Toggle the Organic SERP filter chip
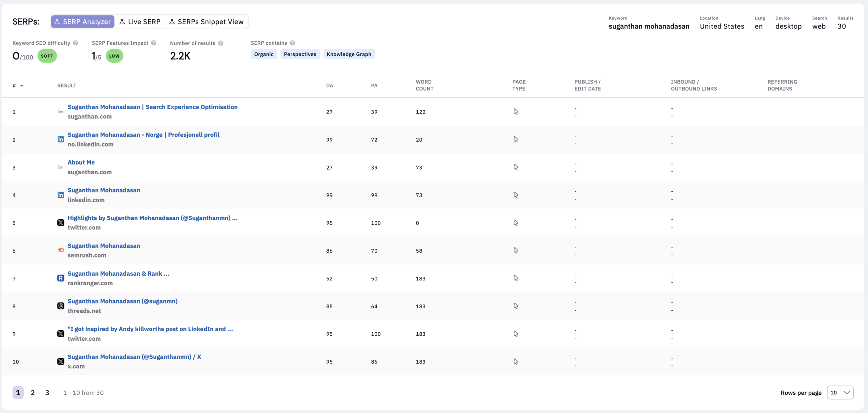This screenshot has width=868, height=413. click(264, 54)
